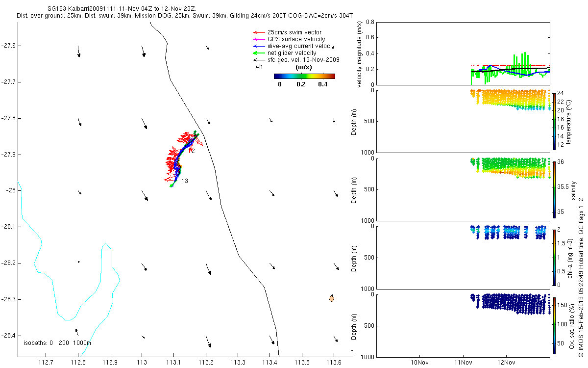Click the red dash-dot line in velocity plot
588x368 pixels.
pos(510,65)
